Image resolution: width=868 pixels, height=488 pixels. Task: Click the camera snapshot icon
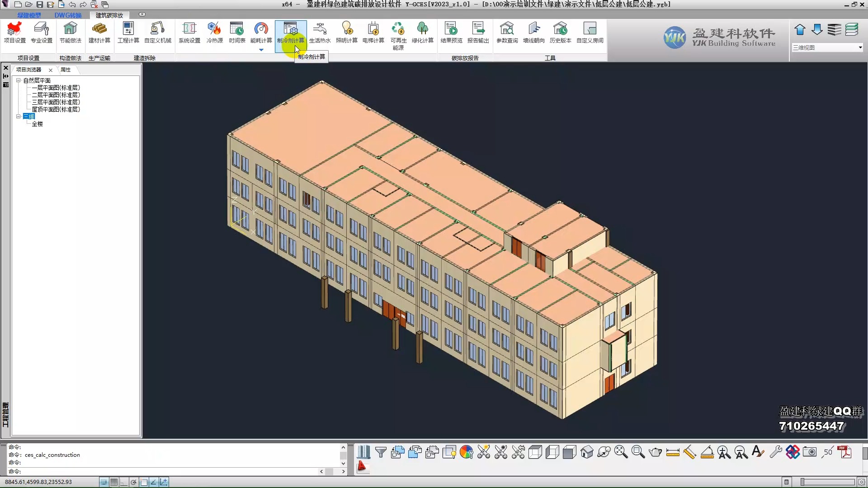(810, 452)
